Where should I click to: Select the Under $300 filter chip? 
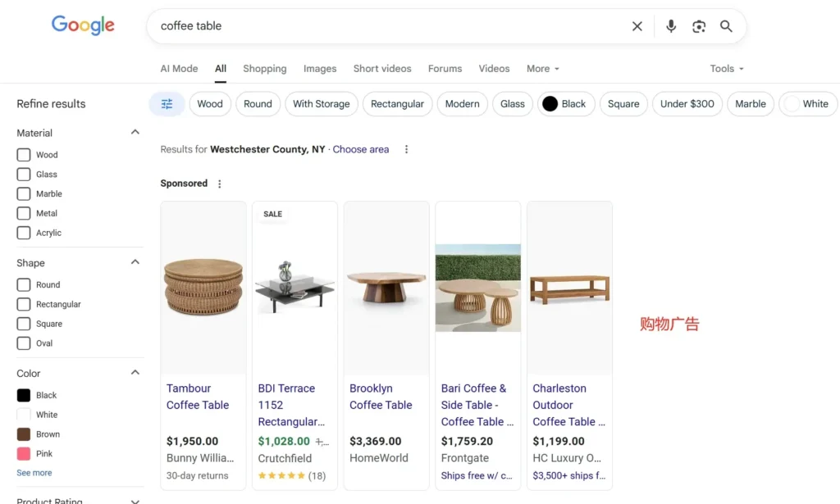[687, 104]
